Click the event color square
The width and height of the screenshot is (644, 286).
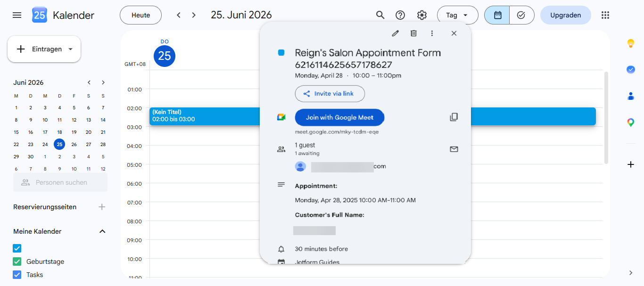point(281,53)
